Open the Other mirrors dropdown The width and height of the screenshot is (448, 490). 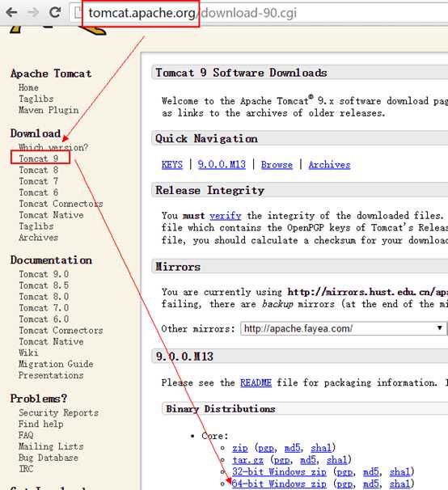(343, 329)
